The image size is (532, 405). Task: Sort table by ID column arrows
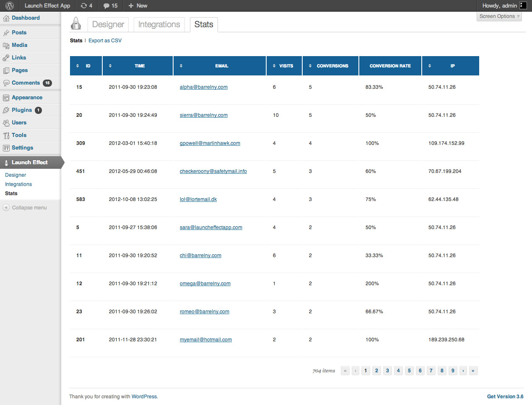pos(78,66)
